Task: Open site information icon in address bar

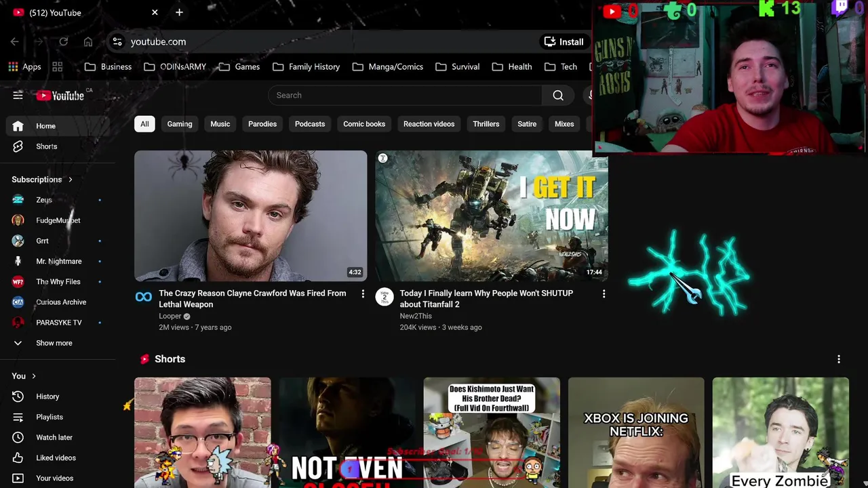Action: click(x=117, y=42)
